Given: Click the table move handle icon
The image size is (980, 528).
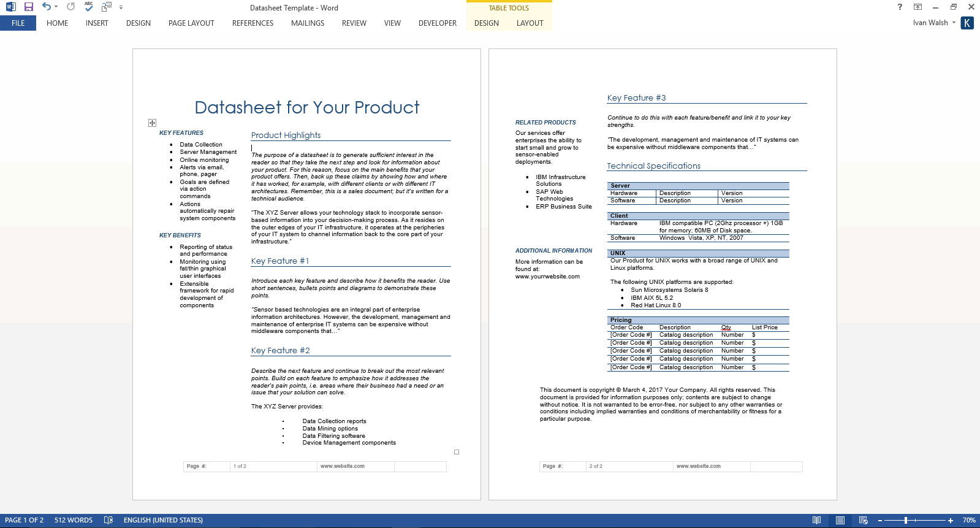Looking at the screenshot, I should [x=152, y=123].
